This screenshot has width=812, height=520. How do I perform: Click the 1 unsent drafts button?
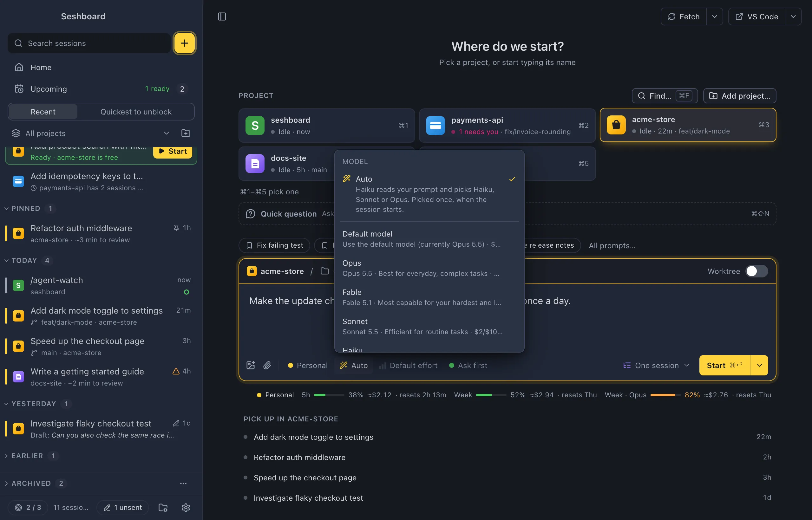coord(123,507)
